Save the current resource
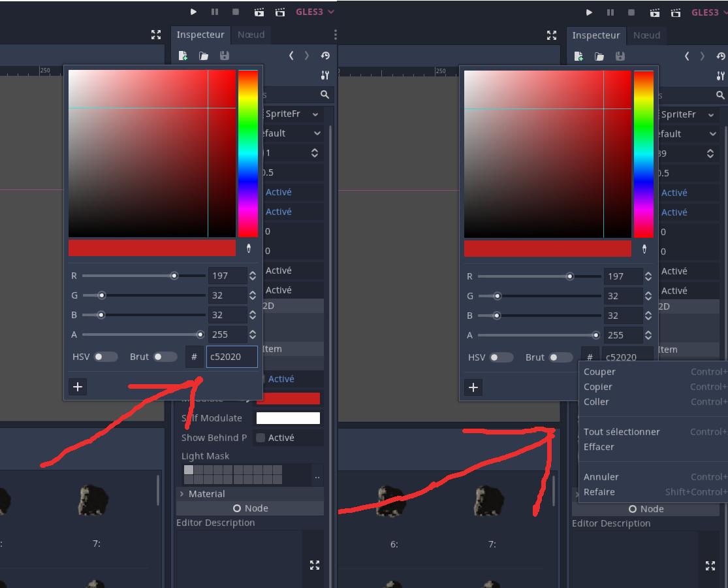This screenshot has height=588, width=728. pyautogui.click(x=224, y=56)
